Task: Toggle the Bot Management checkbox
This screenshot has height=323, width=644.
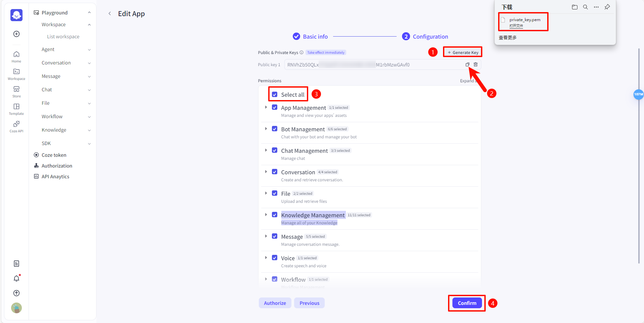Action: coord(275,128)
